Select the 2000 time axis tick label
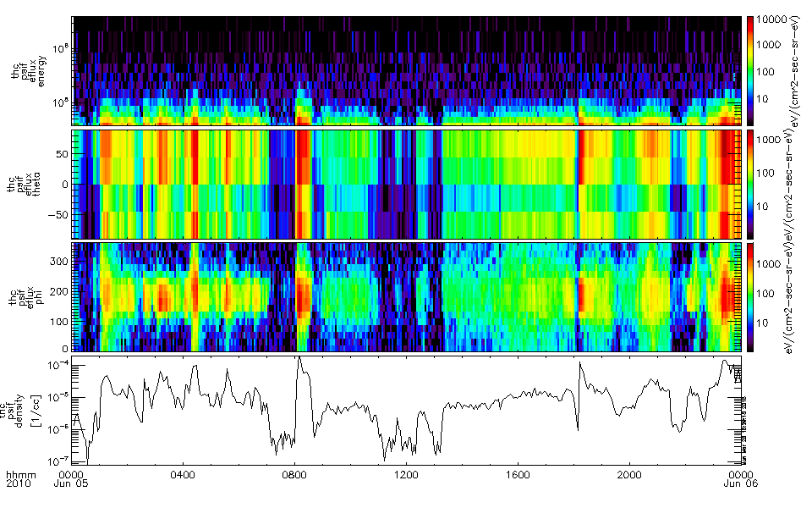 628,474
